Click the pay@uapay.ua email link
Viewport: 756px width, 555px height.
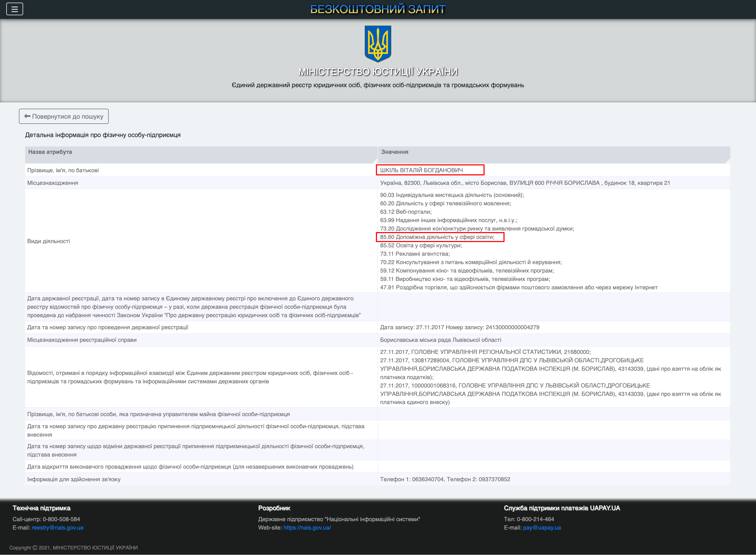(542, 527)
